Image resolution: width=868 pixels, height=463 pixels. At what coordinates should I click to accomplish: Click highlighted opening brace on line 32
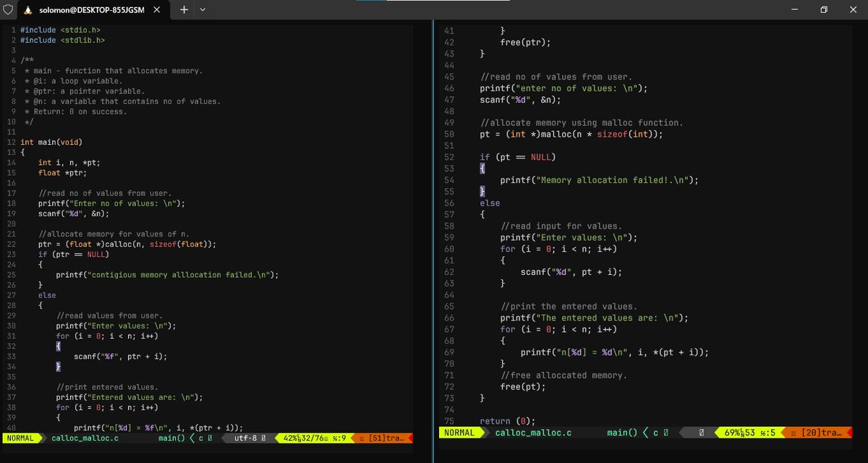(59, 347)
